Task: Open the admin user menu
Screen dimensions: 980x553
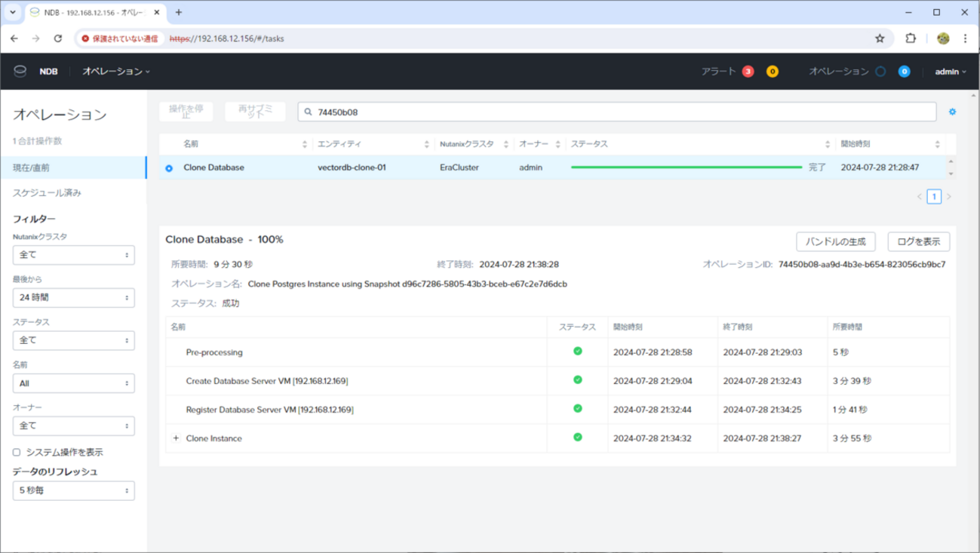Action: coord(950,72)
